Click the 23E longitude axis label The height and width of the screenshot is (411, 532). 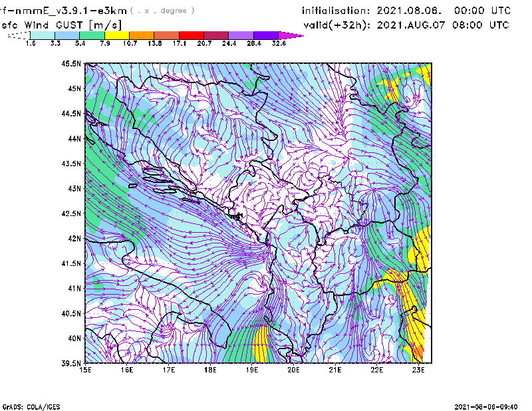click(x=419, y=369)
